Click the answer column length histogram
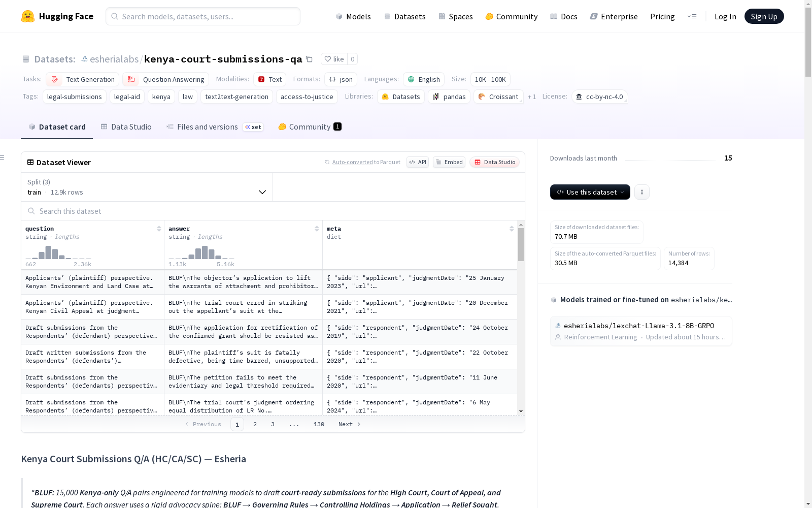This screenshot has width=812, height=508. [x=201, y=252]
